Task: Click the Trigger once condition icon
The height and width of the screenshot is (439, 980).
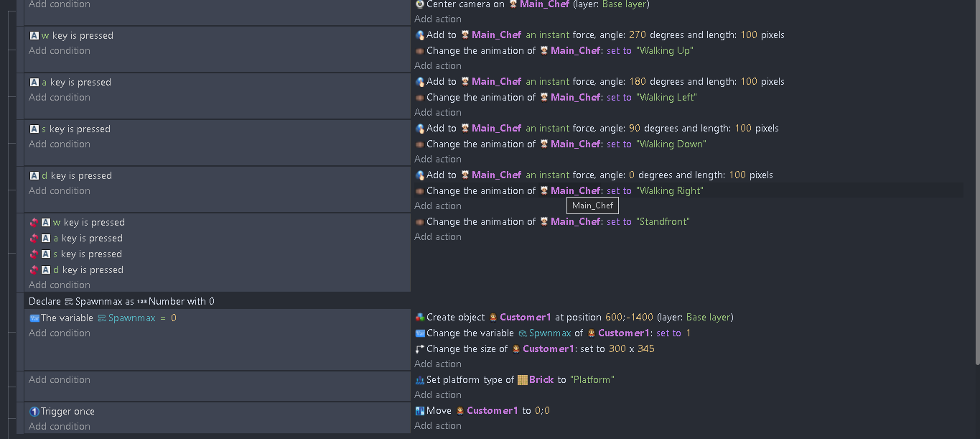Action: [34, 412]
